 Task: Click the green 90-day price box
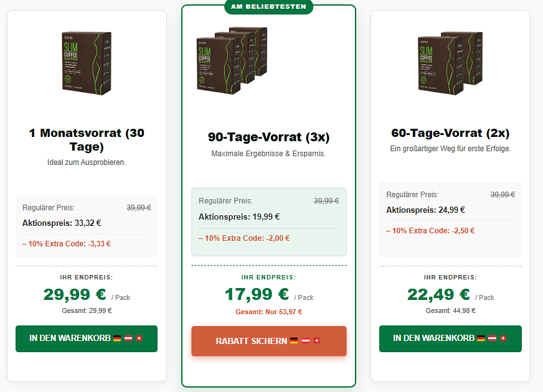269,222
